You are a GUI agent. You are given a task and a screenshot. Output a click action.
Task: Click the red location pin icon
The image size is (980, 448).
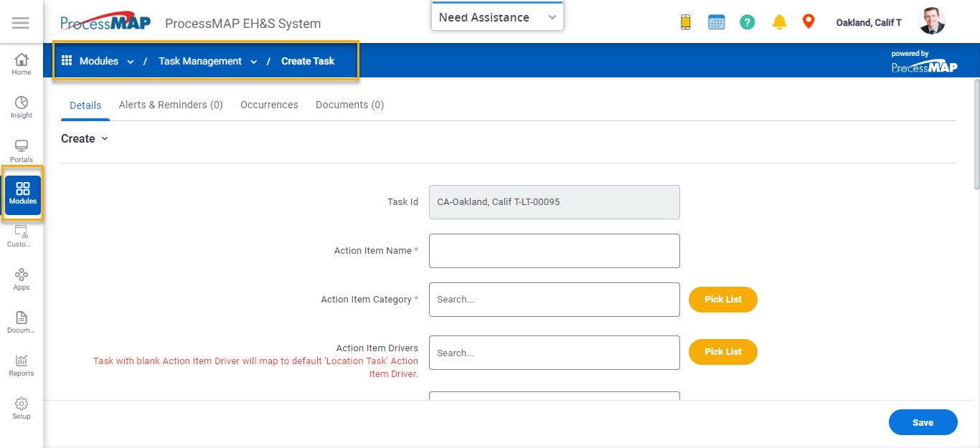pyautogui.click(x=809, y=22)
